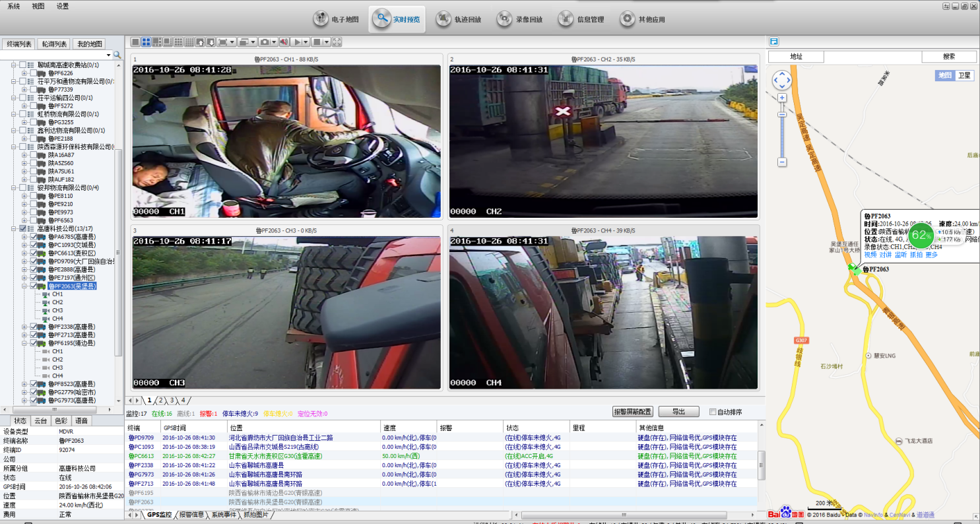
Task: Pan the map with the direction control
Action: coord(782,81)
